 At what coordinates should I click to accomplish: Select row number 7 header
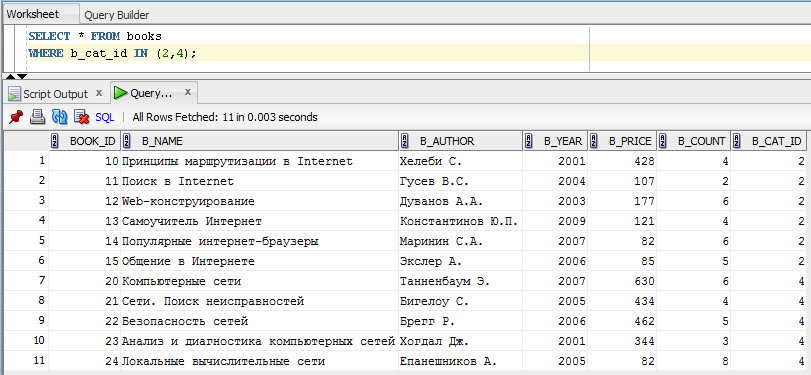(26, 281)
